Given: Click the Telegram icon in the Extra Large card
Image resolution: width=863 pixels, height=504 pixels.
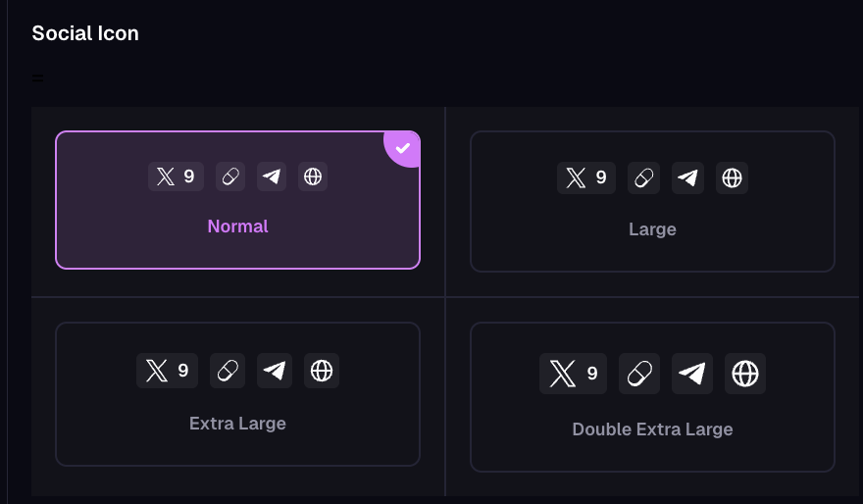Looking at the screenshot, I should coord(275,371).
